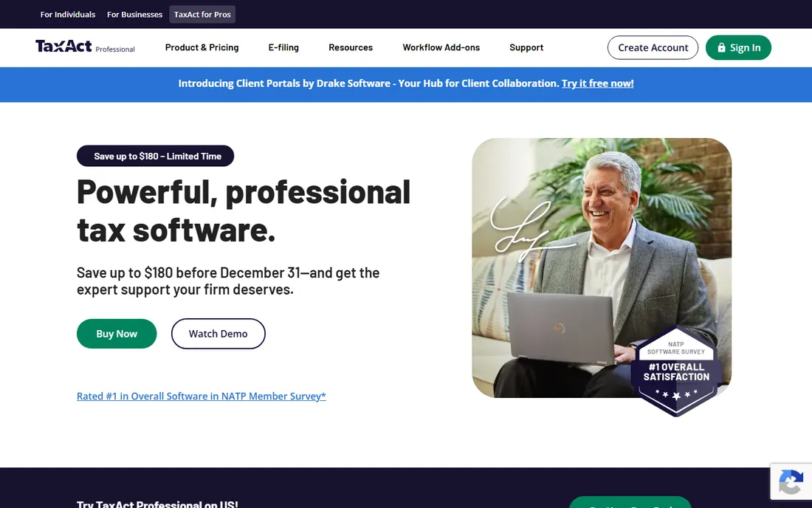Image resolution: width=812 pixels, height=508 pixels.
Task: Click the Save up to $180 before December 31 text
Action: click(x=228, y=281)
